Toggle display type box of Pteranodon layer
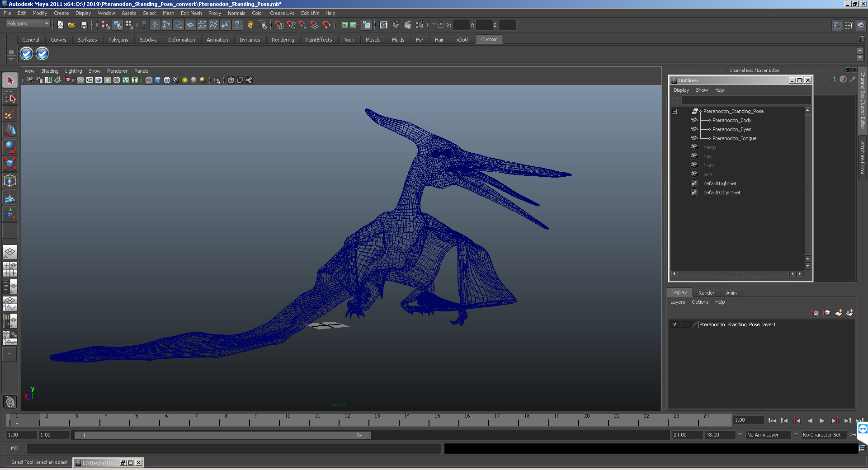 point(685,324)
